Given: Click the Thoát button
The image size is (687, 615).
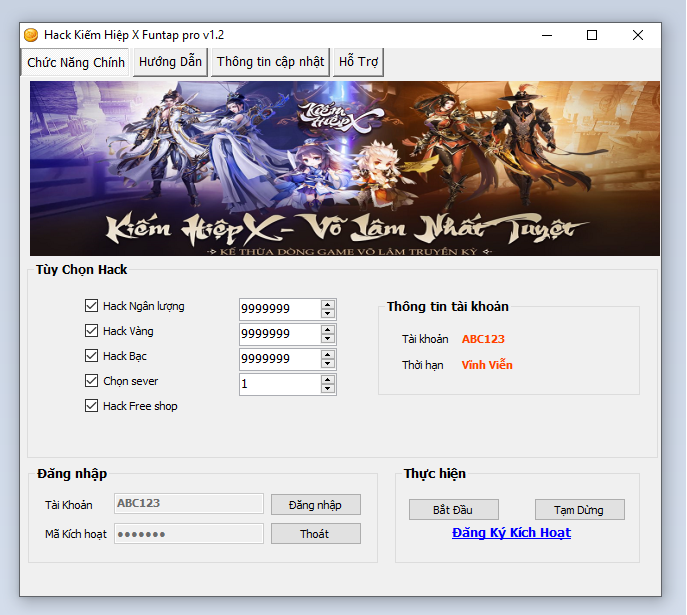Looking at the screenshot, I should (315, 534).
